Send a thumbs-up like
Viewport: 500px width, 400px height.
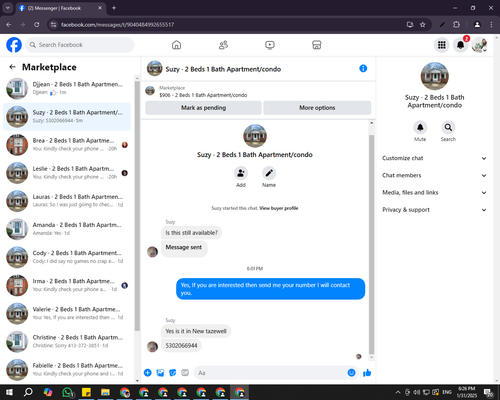coord(367,373)
